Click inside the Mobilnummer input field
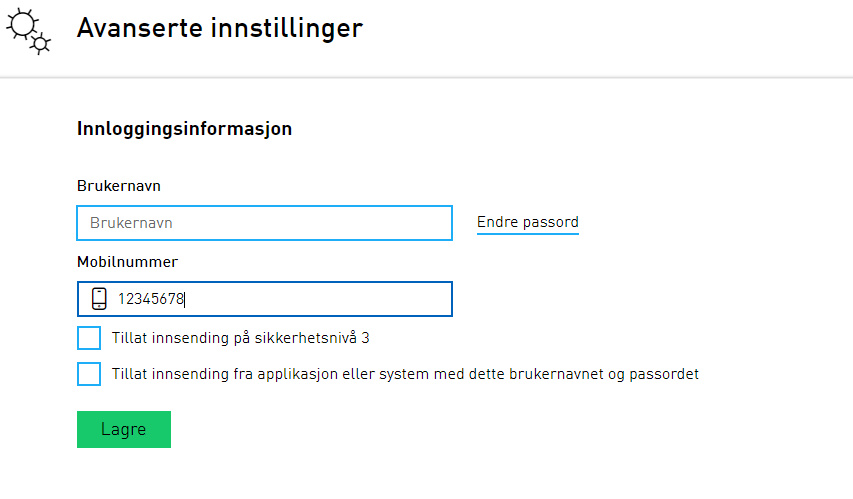This screenshot has height=499, width=853. click(300, 299)
